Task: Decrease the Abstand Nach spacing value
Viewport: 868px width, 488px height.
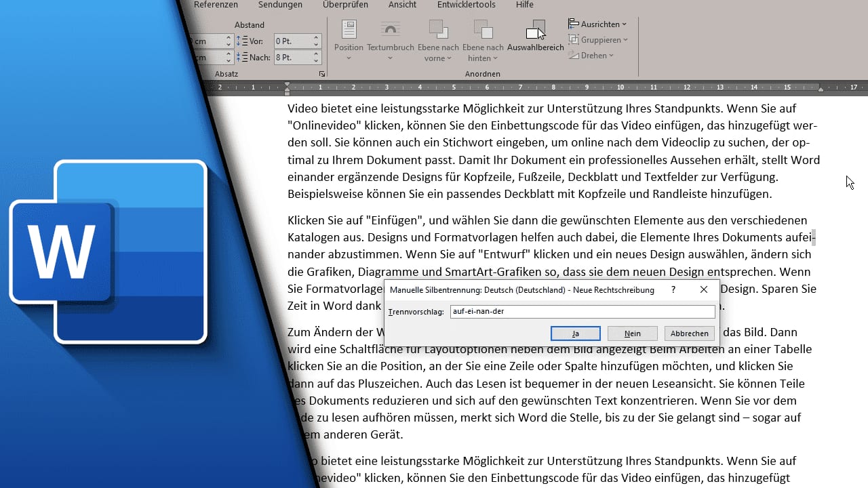Action: [x=316, y=61]
